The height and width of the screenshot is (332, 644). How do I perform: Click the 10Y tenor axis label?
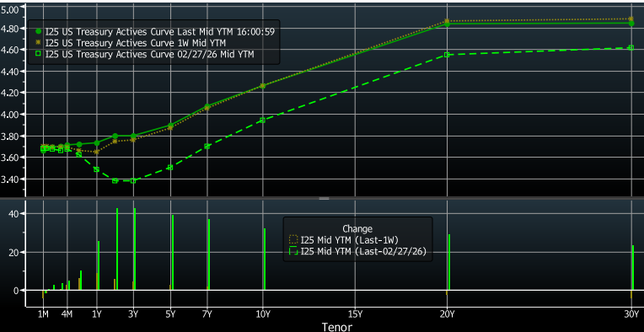pyautogui.click(x=262, y=314)
